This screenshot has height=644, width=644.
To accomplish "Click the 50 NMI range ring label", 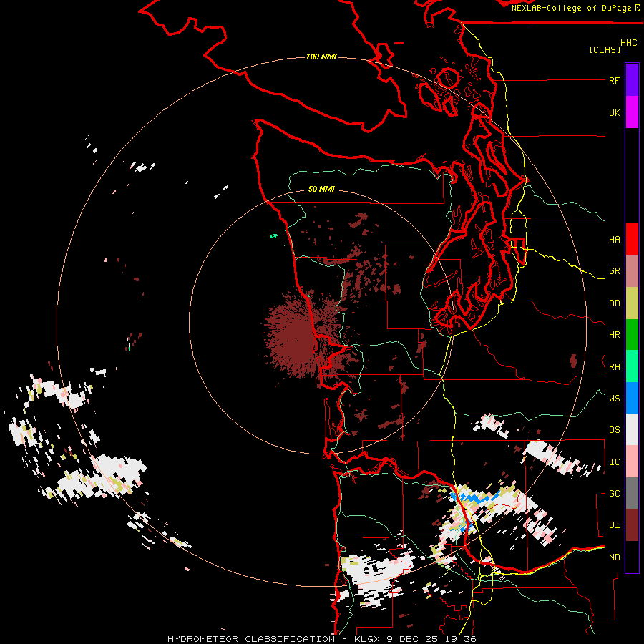I will [321, 190].
